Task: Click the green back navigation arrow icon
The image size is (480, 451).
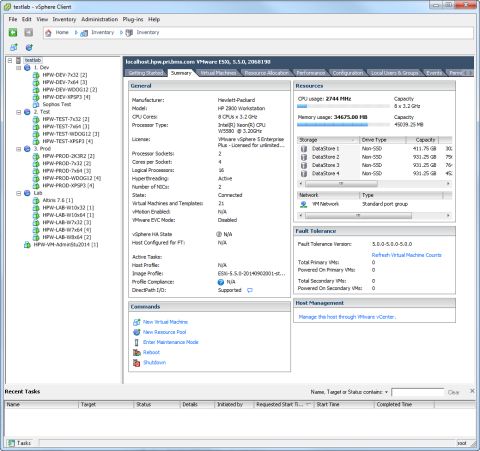Action: coord(13,32)
